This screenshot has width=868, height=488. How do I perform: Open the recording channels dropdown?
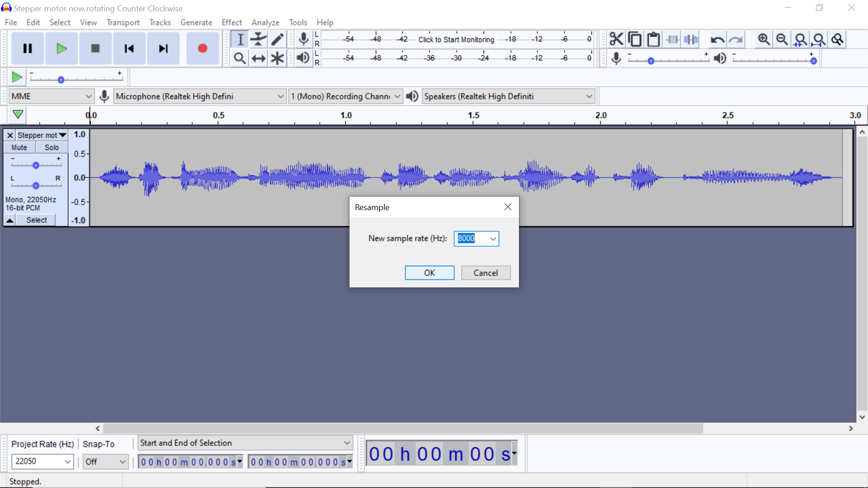point(345,96)
